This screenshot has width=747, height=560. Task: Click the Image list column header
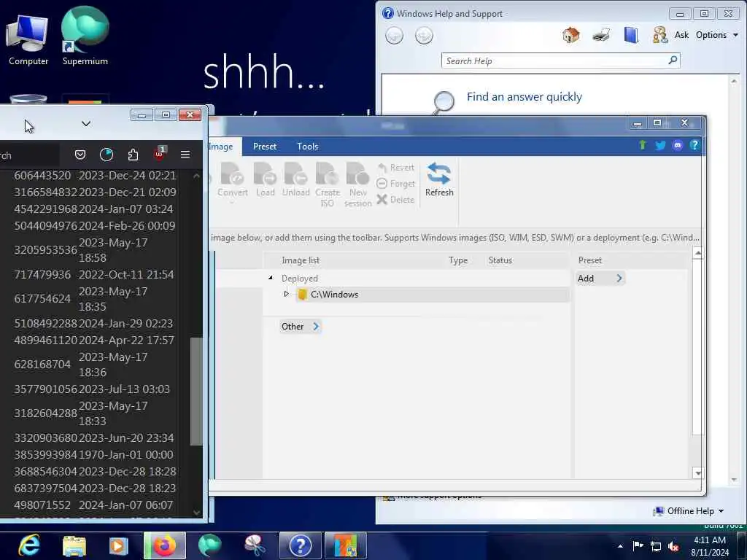pos(301,260)
